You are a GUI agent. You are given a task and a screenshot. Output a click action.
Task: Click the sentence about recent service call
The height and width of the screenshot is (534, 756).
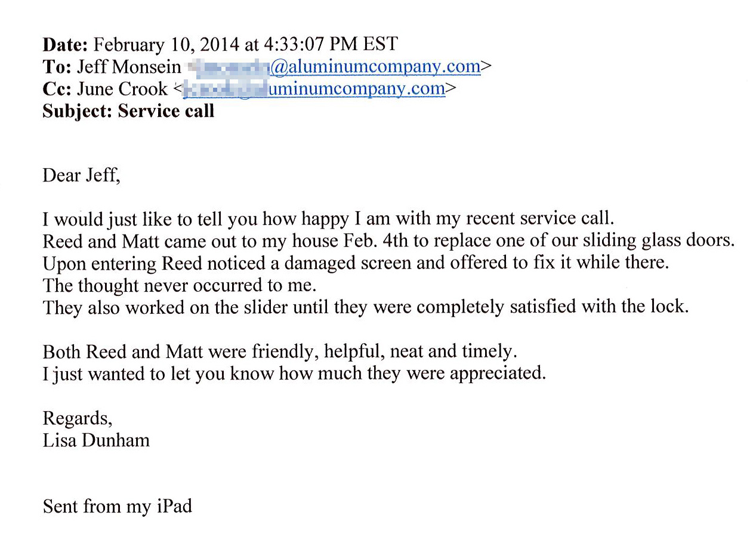[x=329, y=219]
